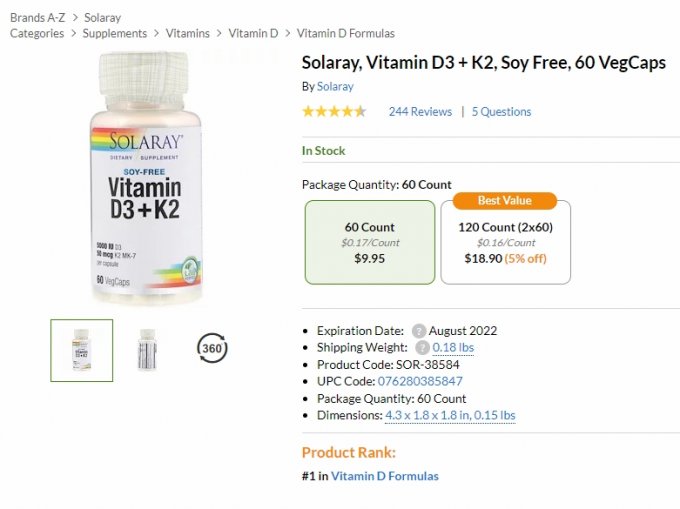The image size is (680, 509).
Task: Click UPC code 076280385847 link
Action: [420, 381]
